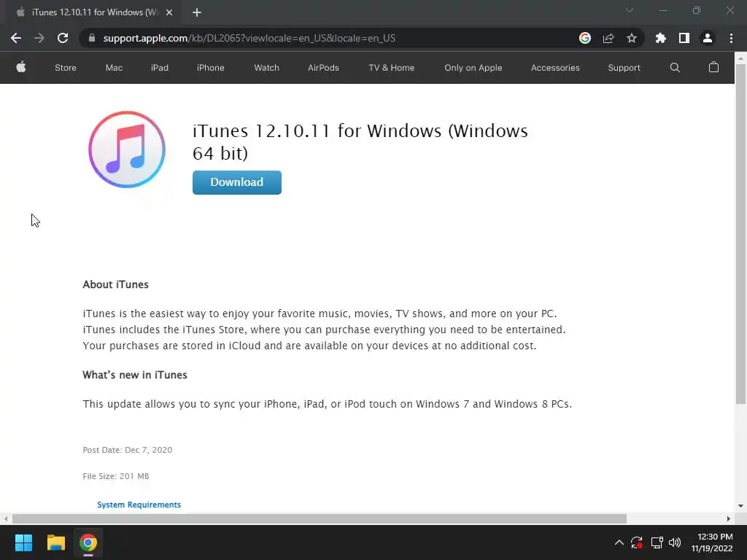Close the iTunes 12.10.11 tab
747x560 pixels.
[169, 12]
